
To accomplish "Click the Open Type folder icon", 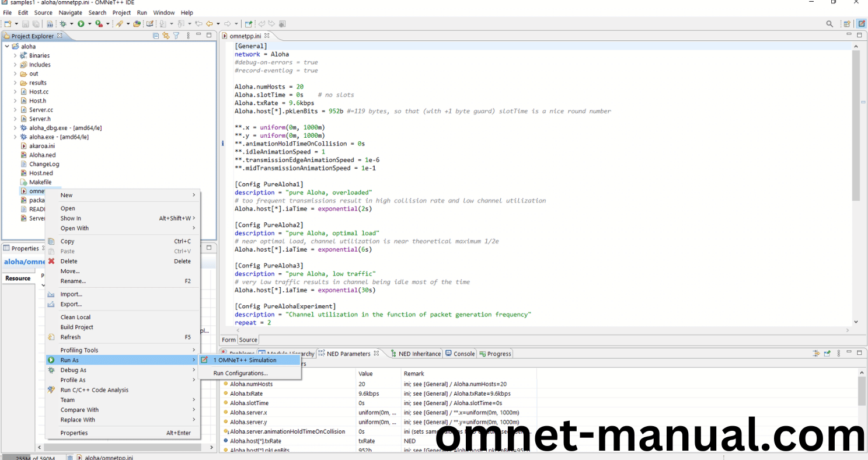I will click(137, 24).
